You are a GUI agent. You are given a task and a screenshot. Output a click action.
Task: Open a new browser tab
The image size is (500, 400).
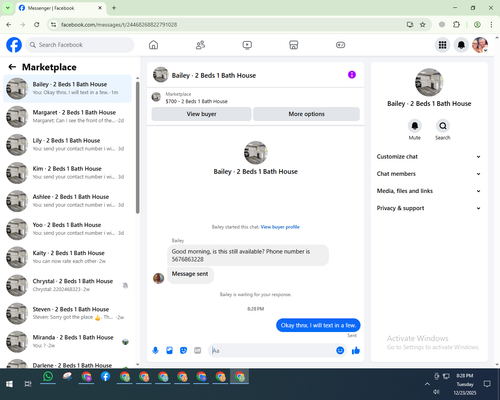(x=114, y=8)
